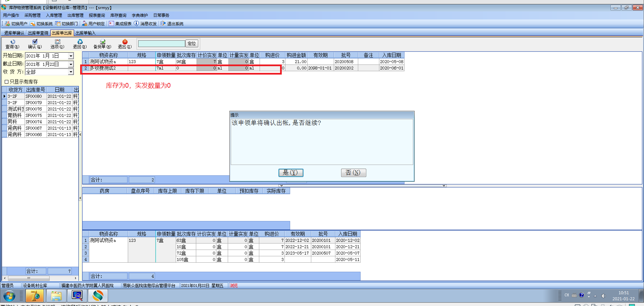
Task: Open the inventory system taskbar icon
Action: 98,296
